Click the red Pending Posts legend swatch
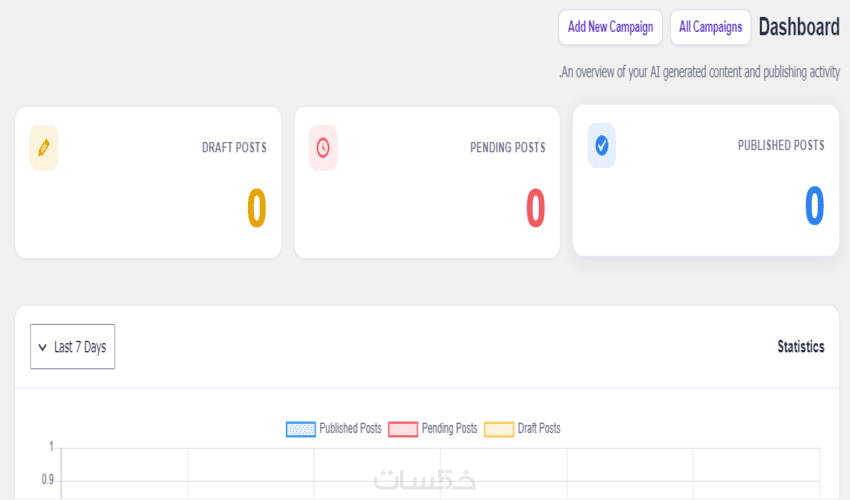 [403, 430]
